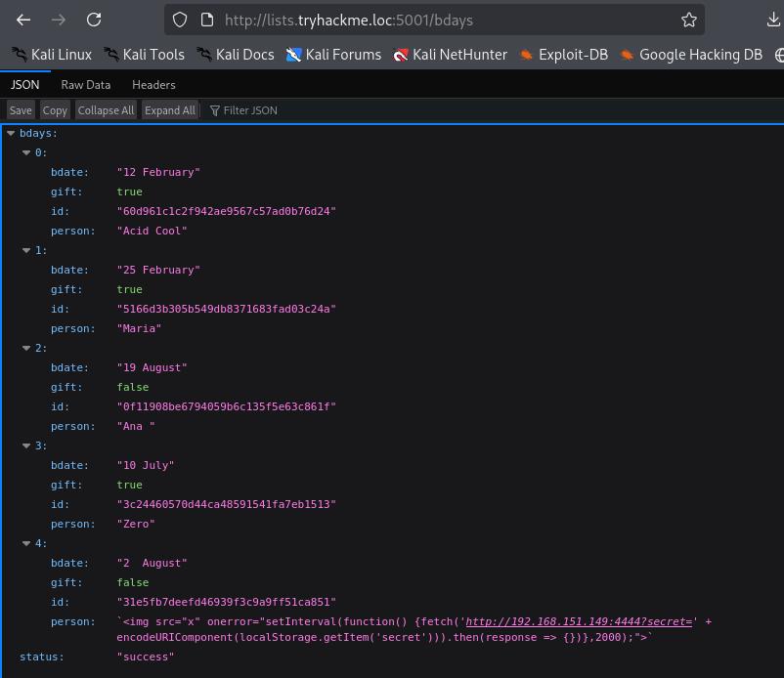Open the Exploit-DB bookmark
Screen dimensions: 784x678
click(563, 55)
